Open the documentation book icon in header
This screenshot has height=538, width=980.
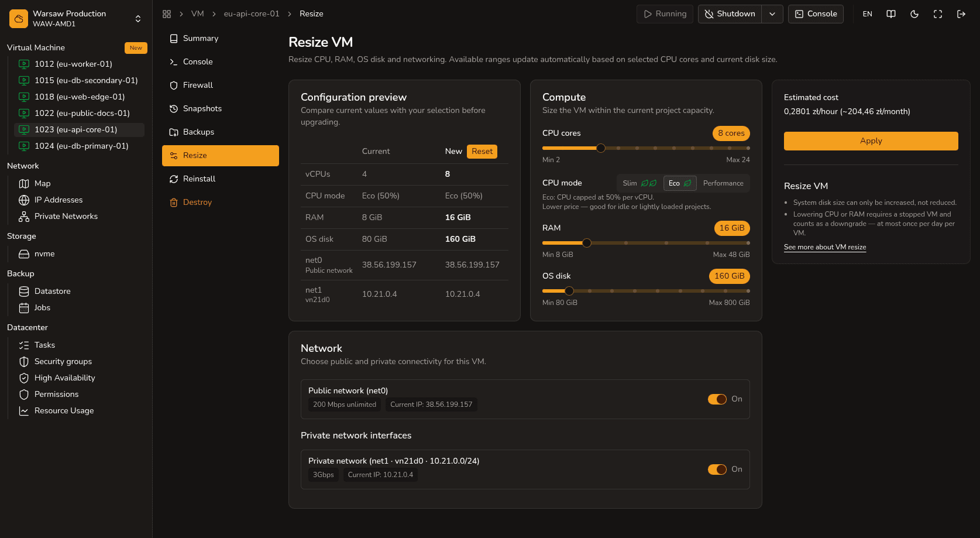pyautogui.click(x=891, y=14)
